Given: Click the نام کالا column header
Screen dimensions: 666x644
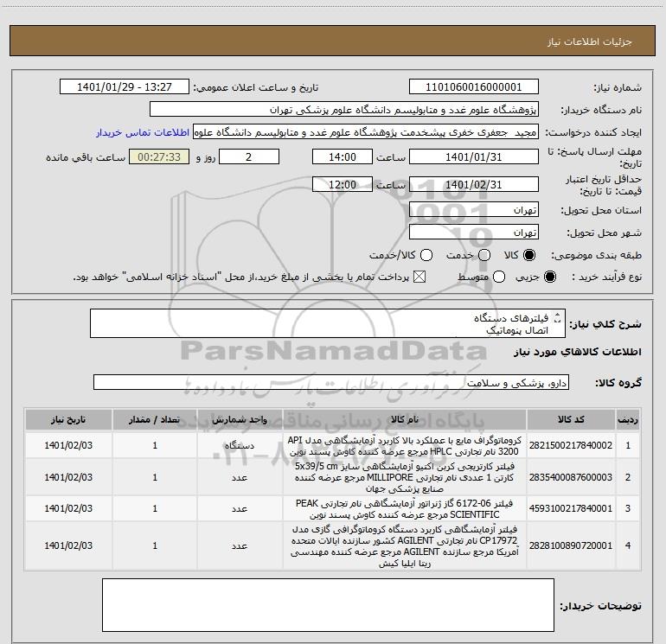Looking at the screenshot, I should tap(405, 420).
